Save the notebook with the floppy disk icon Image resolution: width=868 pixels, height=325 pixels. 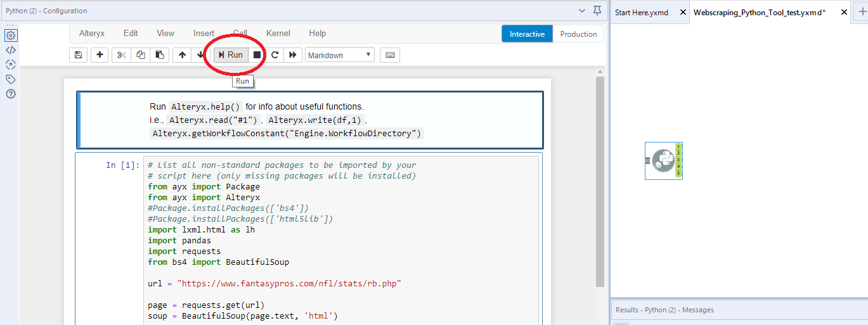78,55
